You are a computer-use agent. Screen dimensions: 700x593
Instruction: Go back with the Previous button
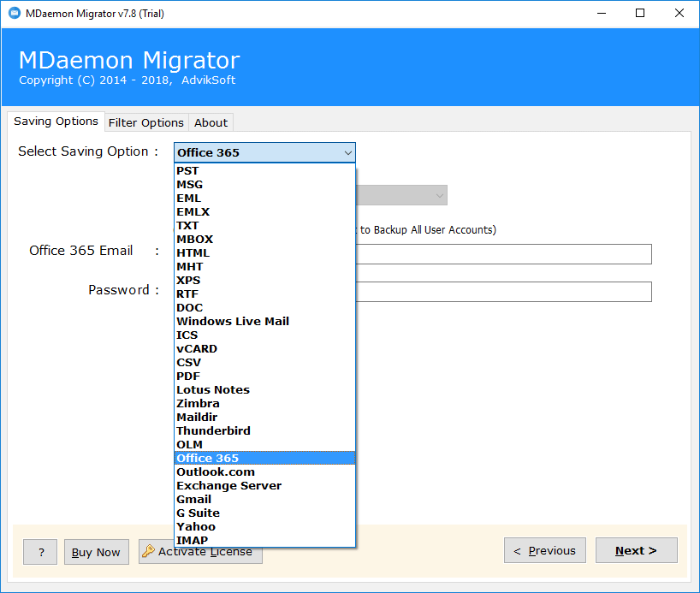coord(545,550)
